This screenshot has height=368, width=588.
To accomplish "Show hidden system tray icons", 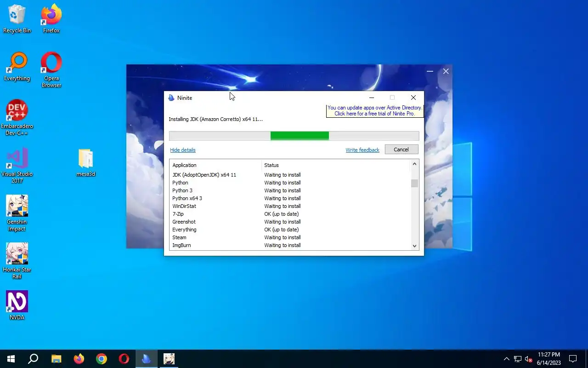I will 507,359.
